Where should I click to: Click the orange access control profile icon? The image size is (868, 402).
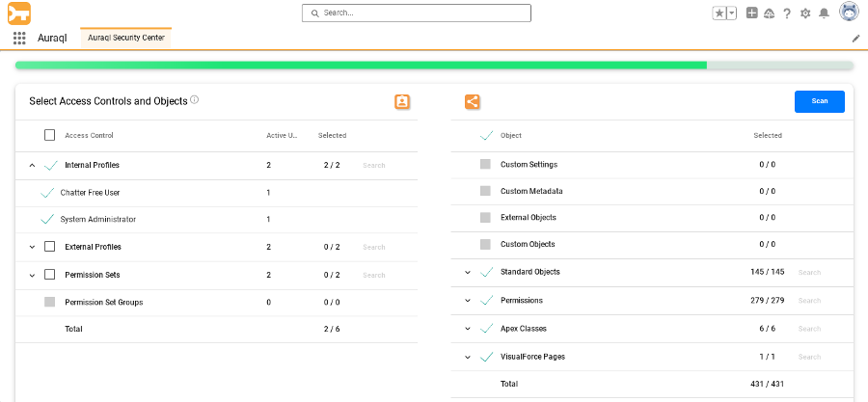point(402,101)
